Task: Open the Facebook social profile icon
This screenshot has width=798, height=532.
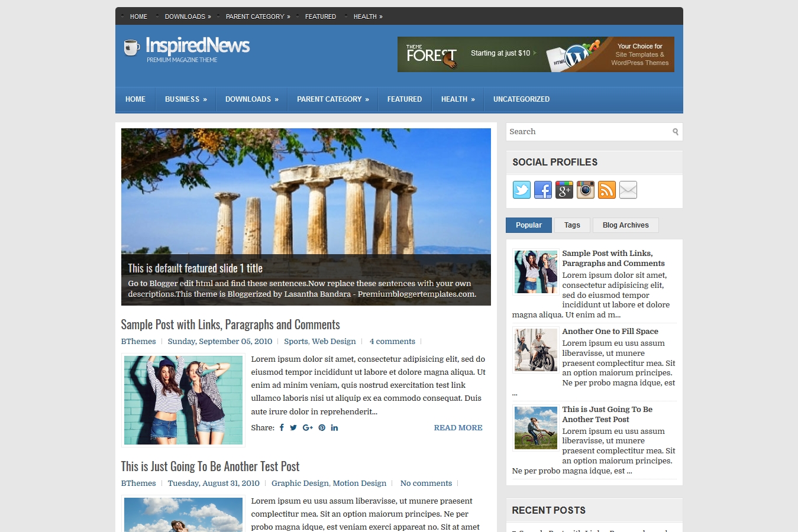Action: [x=543, y=190]
